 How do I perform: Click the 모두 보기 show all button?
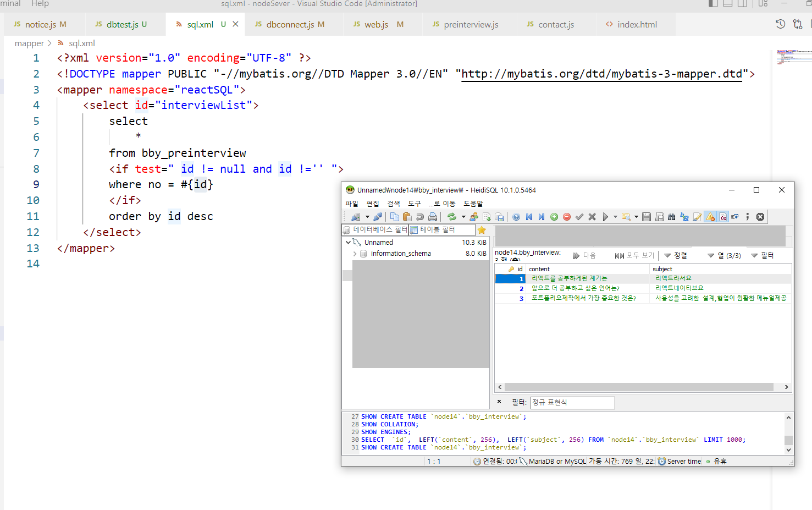[634, 255]
